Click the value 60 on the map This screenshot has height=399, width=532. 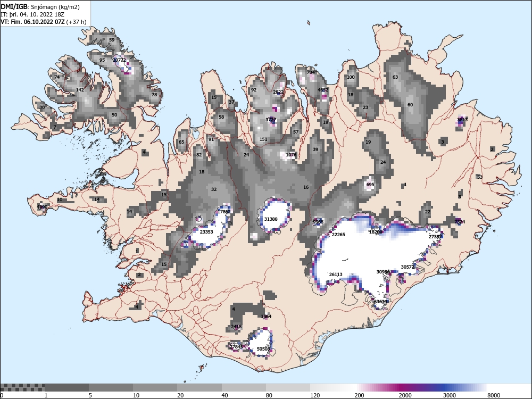pos(410,104)
